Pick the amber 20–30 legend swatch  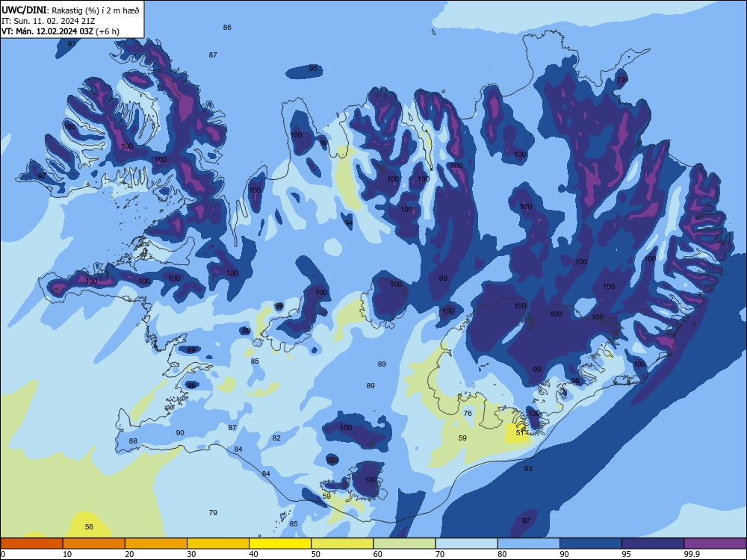[156, 544]
